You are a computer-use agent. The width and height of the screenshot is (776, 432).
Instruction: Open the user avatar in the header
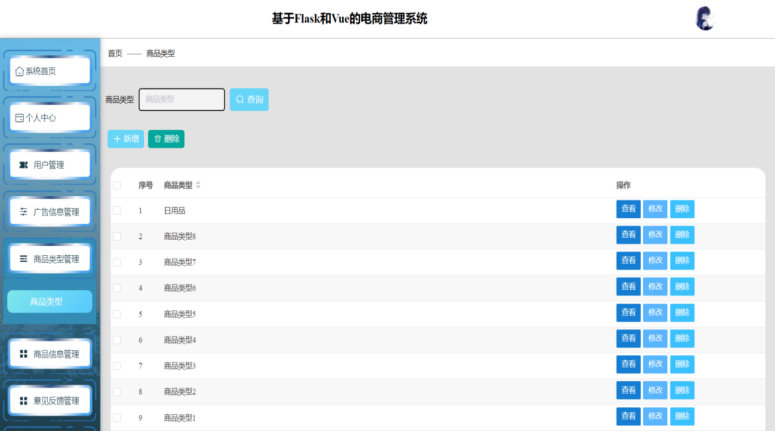[704, 19]
